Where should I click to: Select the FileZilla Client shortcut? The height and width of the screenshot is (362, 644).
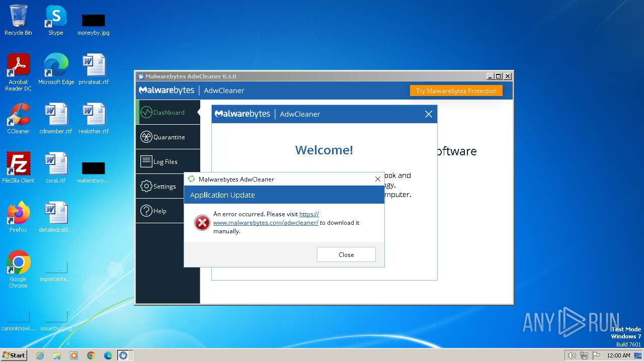[18, 168]
